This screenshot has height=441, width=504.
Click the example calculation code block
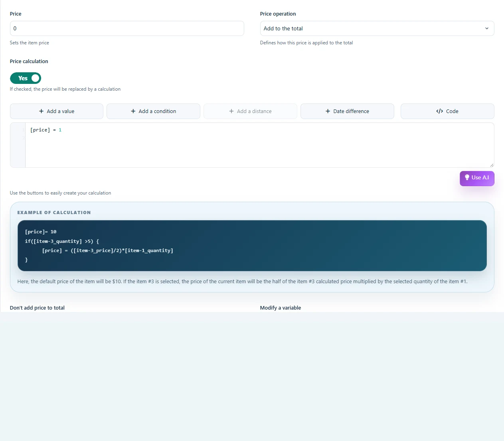point(252,246)
